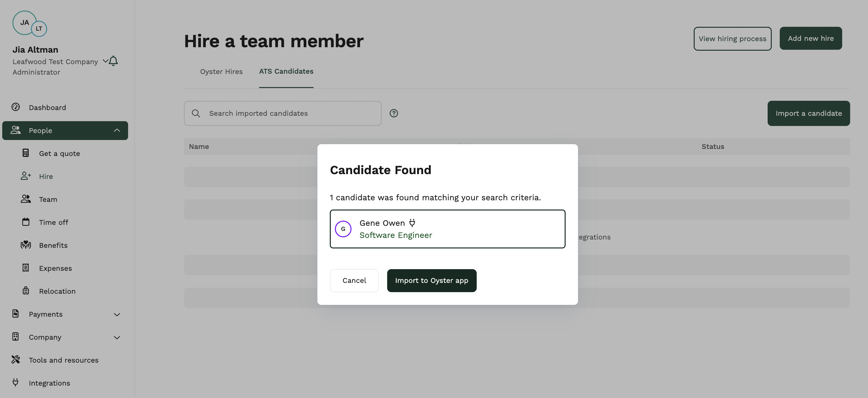Screen dimensions: 868x398
Task: Click the JA user avatar
Action: point(24,23)
